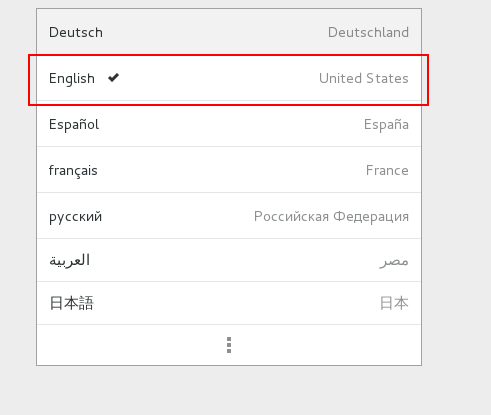
Task: Click the Español language name text
Action: coord(74,124)
